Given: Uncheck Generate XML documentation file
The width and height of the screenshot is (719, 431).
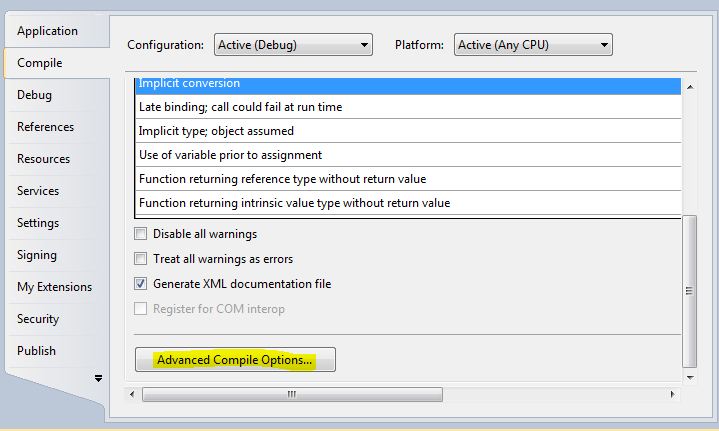Looking at the screenshot, I should (140, 284).
